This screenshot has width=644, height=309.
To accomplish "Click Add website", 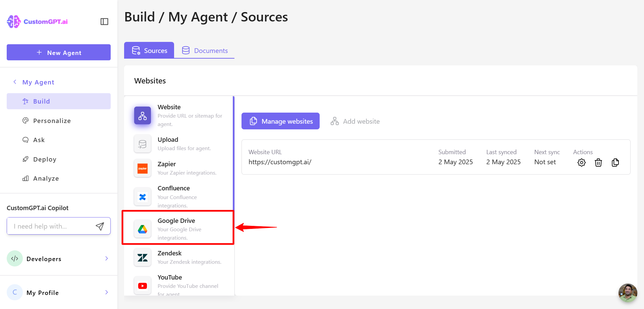I will point(355,121).
